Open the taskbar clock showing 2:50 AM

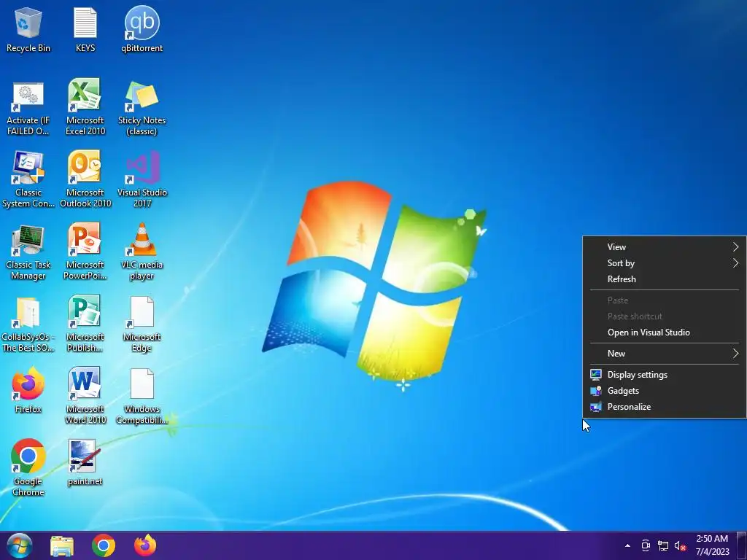coord(712,545)
